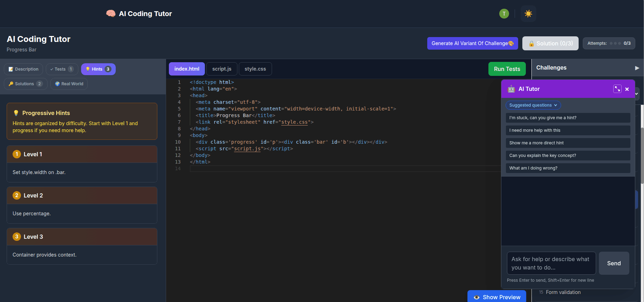
Task: Select "What am I doing wrong?" suggestion
Action: point(568,168)
